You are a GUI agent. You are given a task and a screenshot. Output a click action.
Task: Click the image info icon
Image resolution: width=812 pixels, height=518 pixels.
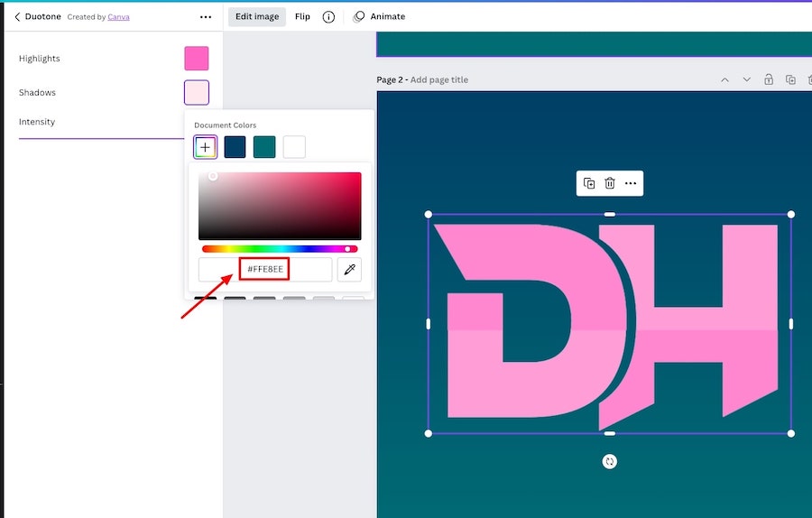pos(328,16)
